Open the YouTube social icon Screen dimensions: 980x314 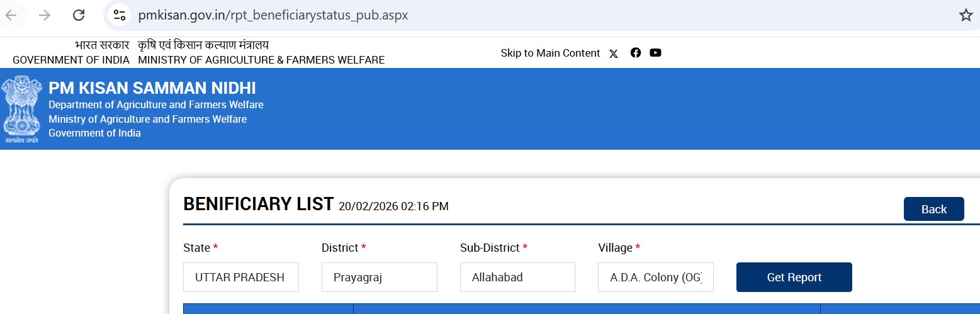655,53
